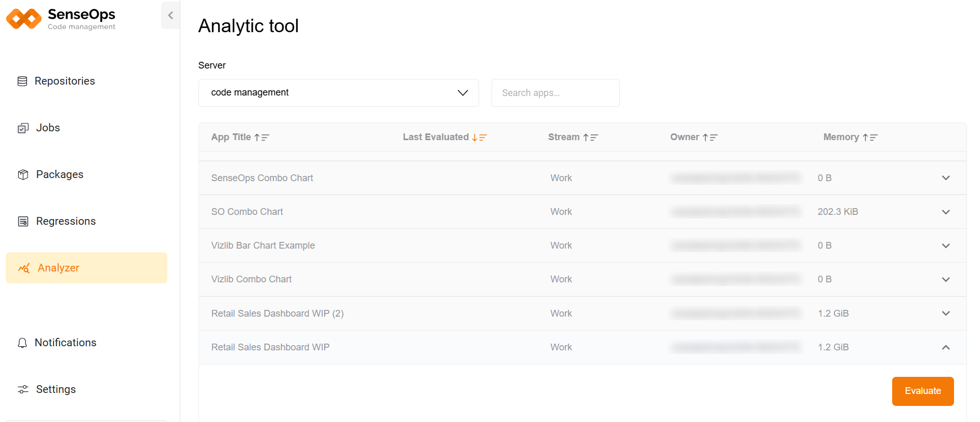Click the orange Evaluate button
Image resolution: width=980 pixels, height=422 pixels.
pyautogui.click(x=923, y=391)
